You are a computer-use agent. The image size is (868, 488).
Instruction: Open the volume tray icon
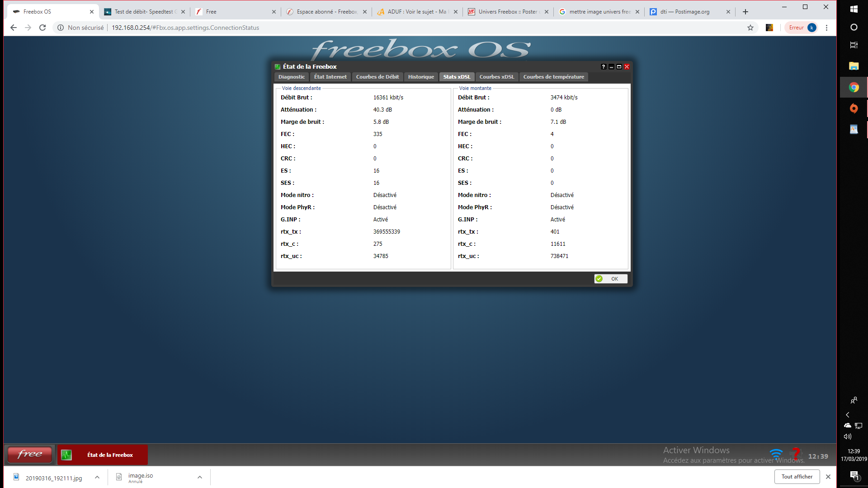click(848, 436)
